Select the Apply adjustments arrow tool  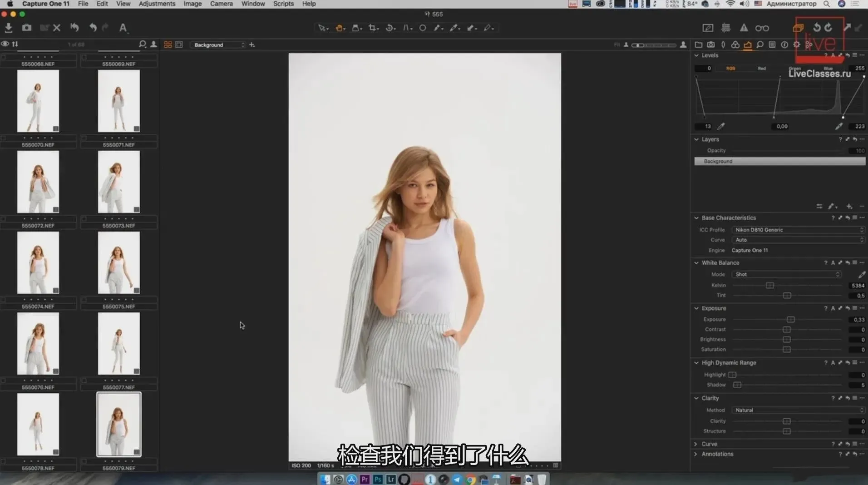click(x=472, y=28)
